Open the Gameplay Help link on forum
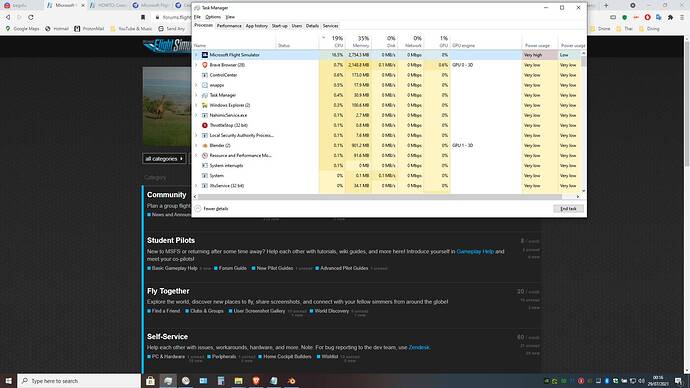The height and width of the screenshot is (388, 690). (475, 252)
